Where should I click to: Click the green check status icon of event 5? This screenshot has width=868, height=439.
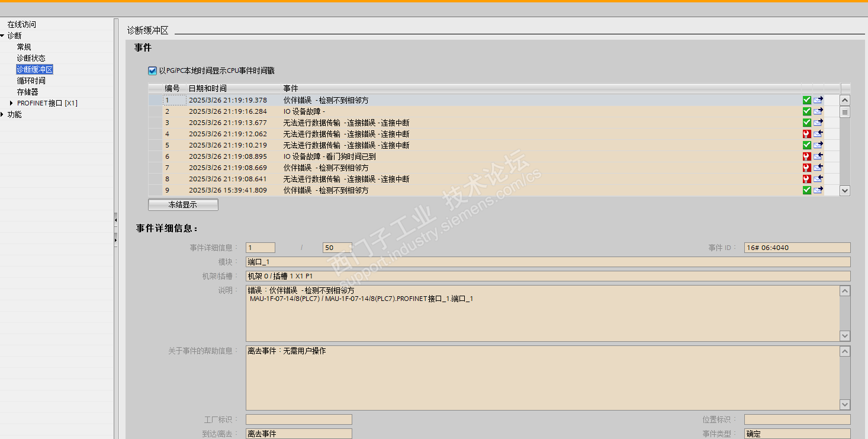[x=806, y=145]
